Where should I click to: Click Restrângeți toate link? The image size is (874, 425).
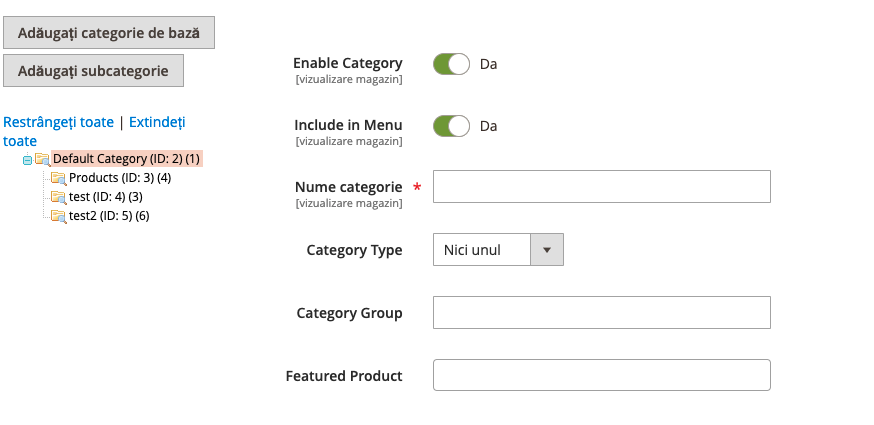click(x=59, y=122)
